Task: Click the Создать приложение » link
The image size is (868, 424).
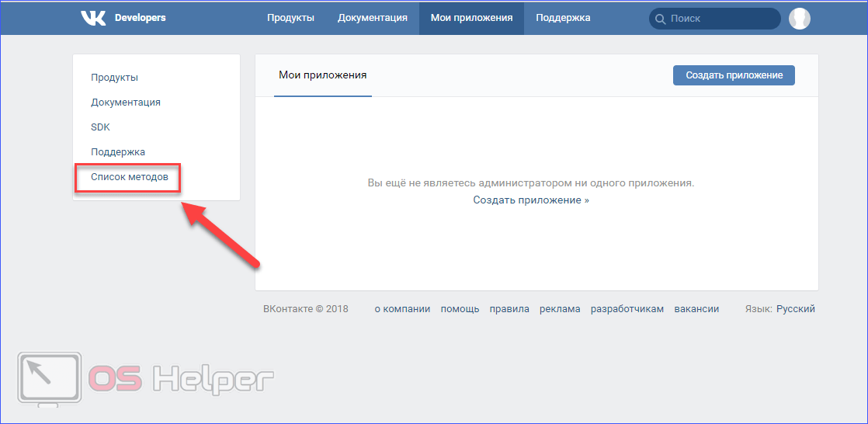Action: coord(531,200)
